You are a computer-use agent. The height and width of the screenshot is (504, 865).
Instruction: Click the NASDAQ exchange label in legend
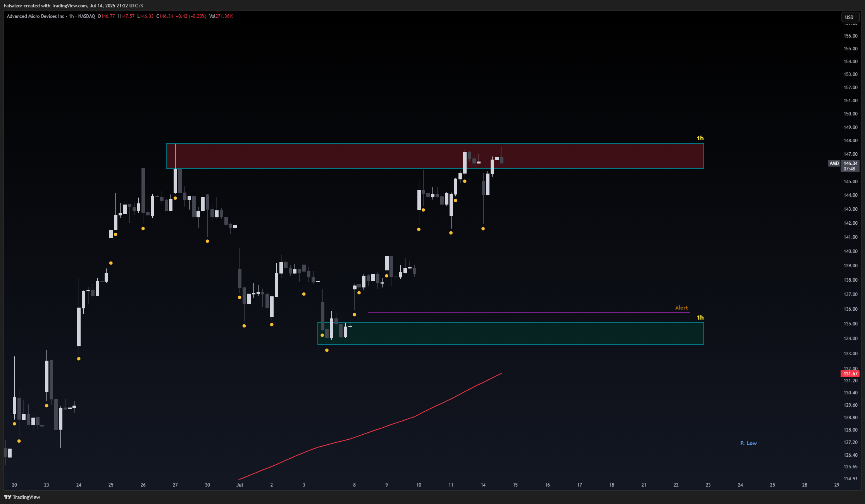click(x=86, y=16)
